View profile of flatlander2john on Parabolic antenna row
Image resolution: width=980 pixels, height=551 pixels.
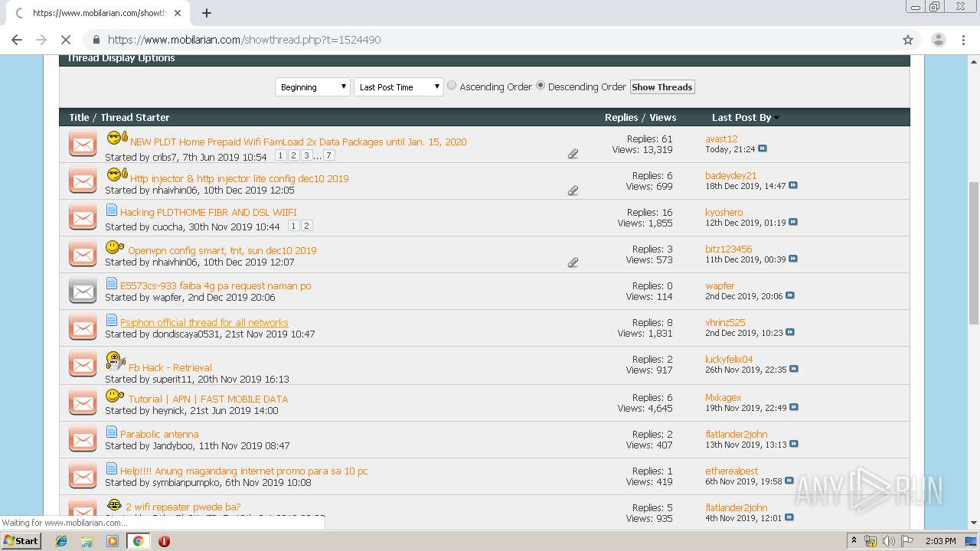(x=737, y=434)
